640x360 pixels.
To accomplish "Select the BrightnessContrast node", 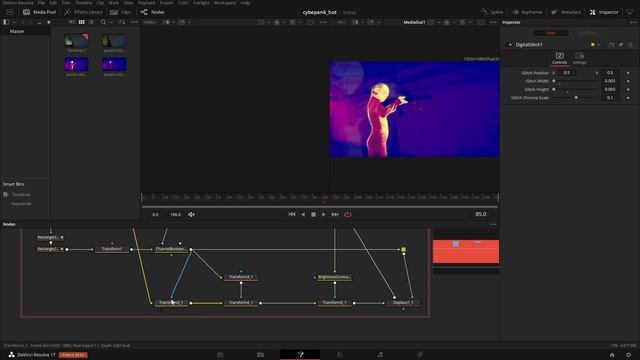I will [334, 277].
